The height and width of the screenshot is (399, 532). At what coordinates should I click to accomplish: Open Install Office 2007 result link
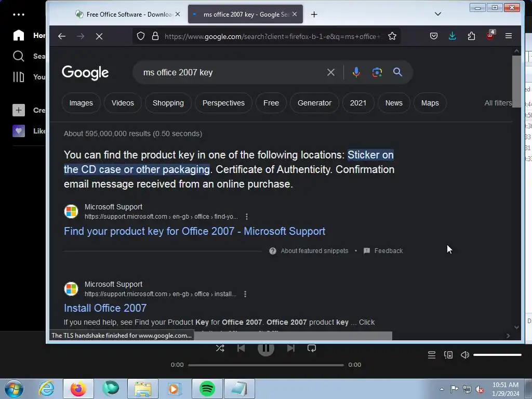click(x=105, y=308)
